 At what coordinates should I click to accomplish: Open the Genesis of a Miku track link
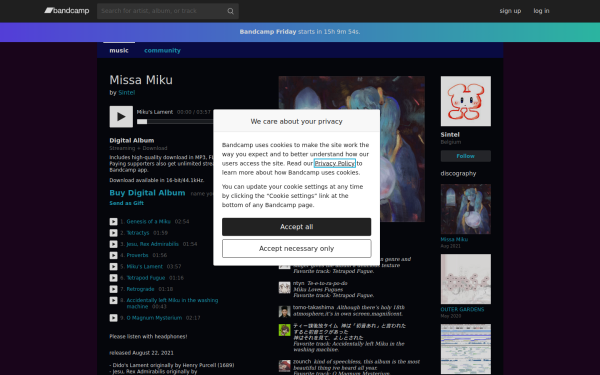148,222
